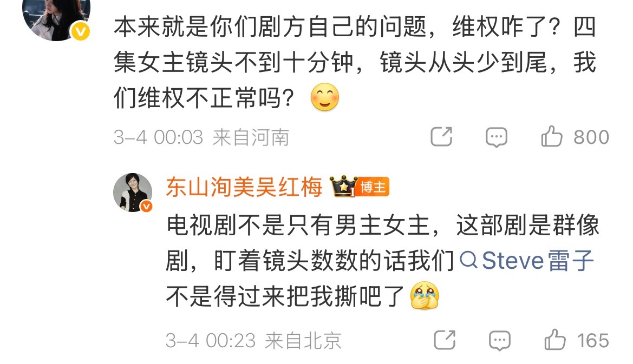Share the reply posted at 00:23
The height and width of the screenshot is (364, 633).
click(445, 340)
